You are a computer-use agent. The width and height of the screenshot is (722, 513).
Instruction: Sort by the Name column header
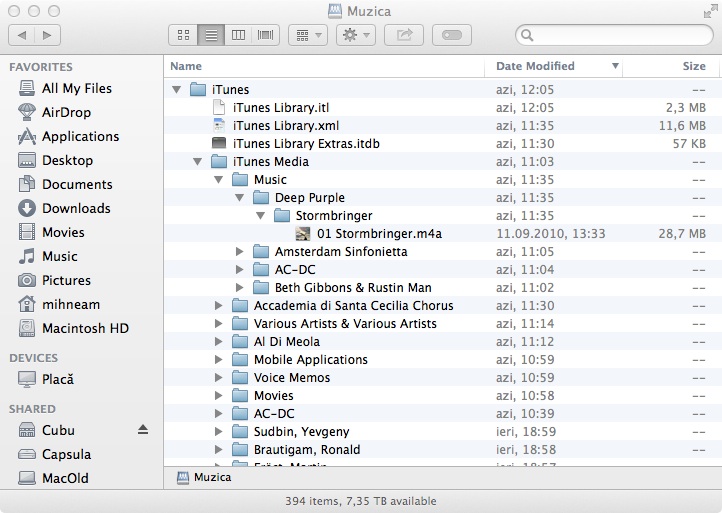324,66
